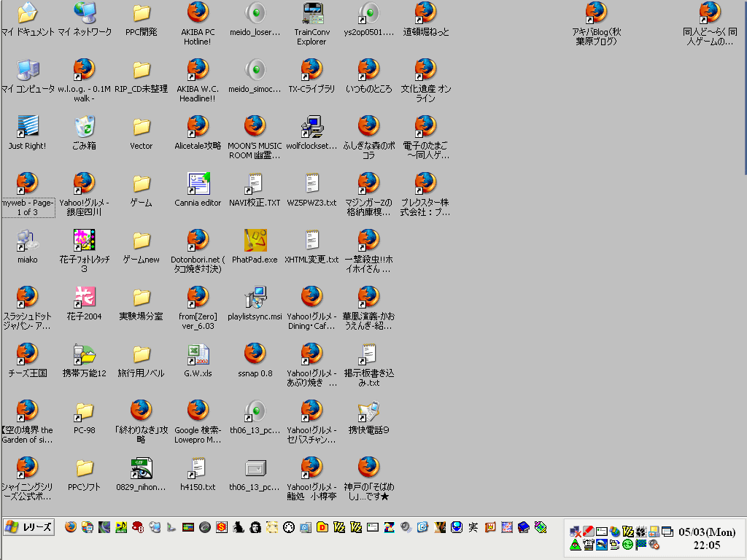Select the playlistsync.msi installer icon
747x560 pixels.
255,297
